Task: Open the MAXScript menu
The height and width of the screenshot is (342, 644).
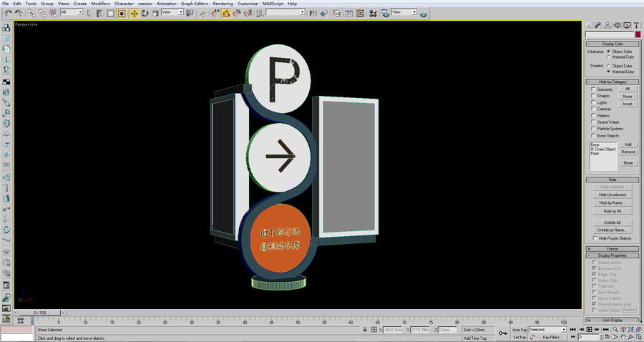Action: (273, 4)
